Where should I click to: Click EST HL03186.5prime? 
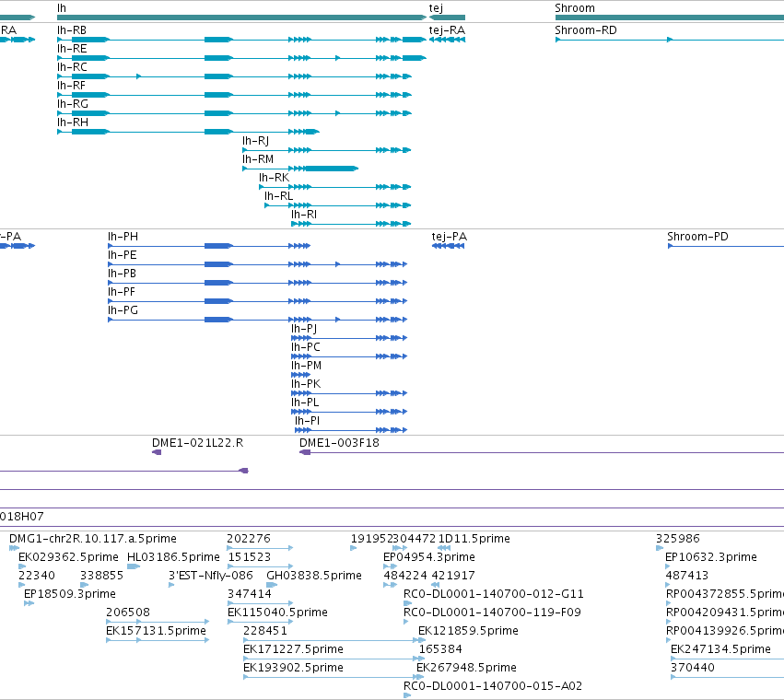(173, 557)
